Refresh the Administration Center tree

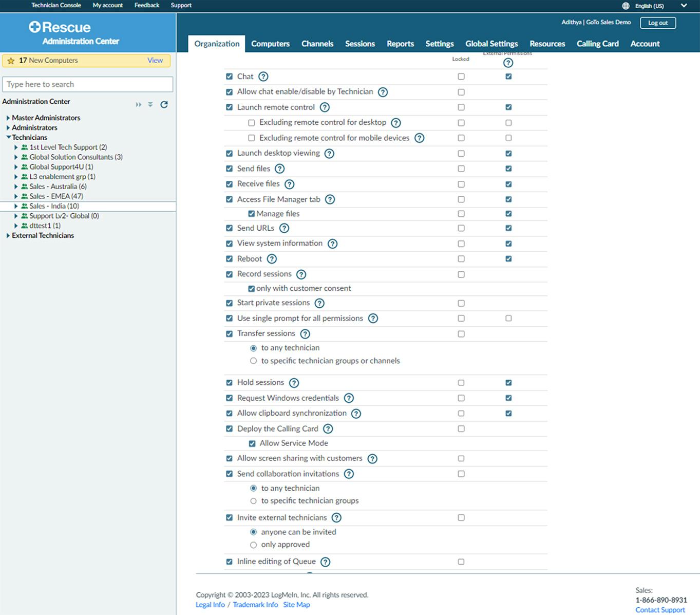click(164, 104)
